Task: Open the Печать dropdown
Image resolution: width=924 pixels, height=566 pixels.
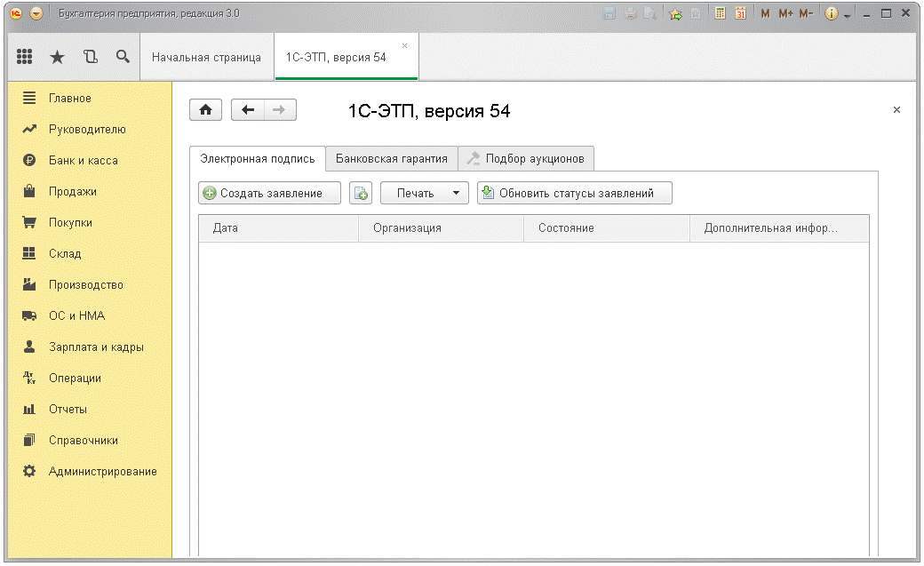Action: click(425, 193)
